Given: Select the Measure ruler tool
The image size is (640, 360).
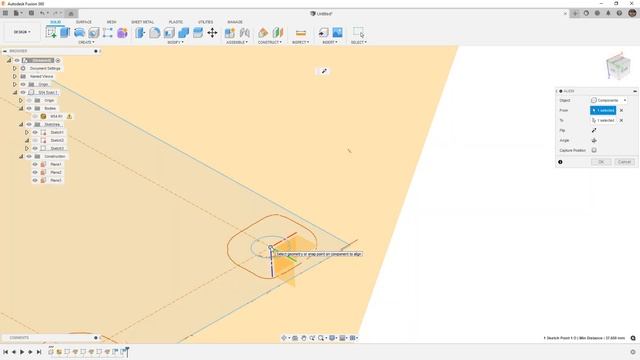Looking at the screenshot, I should coord(301,33).
